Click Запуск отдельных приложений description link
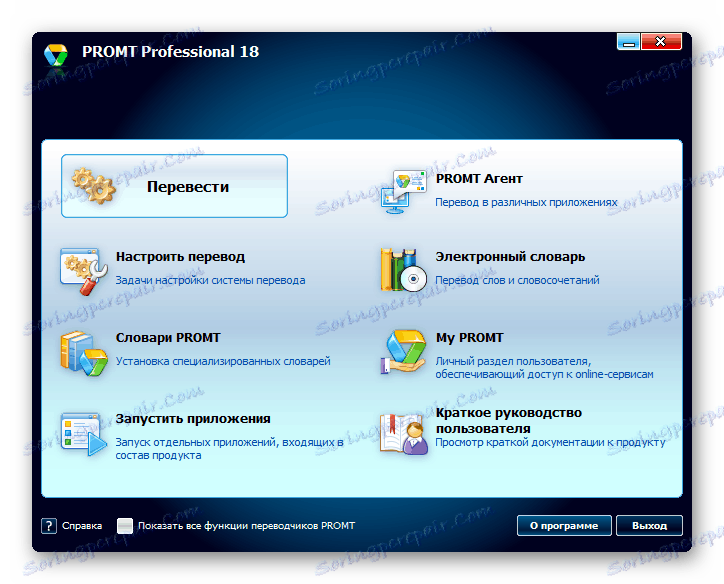Viewport: 724px width, 584px height. [x=229, y=449]
